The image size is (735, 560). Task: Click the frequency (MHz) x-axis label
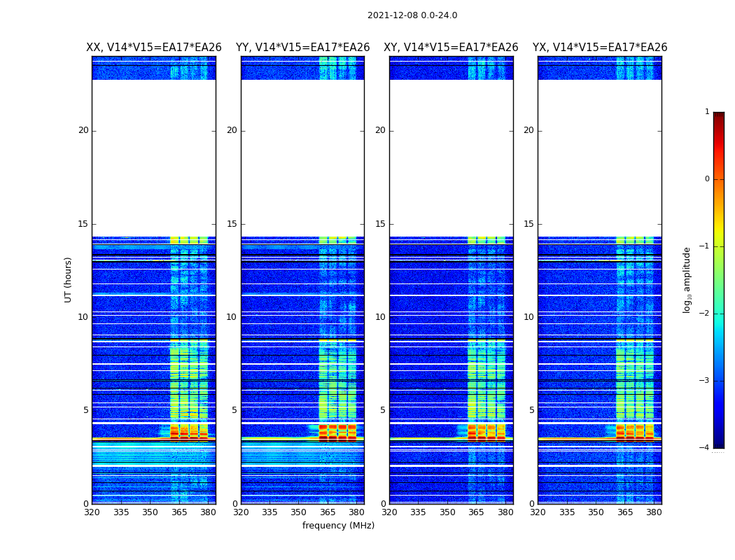338,526
